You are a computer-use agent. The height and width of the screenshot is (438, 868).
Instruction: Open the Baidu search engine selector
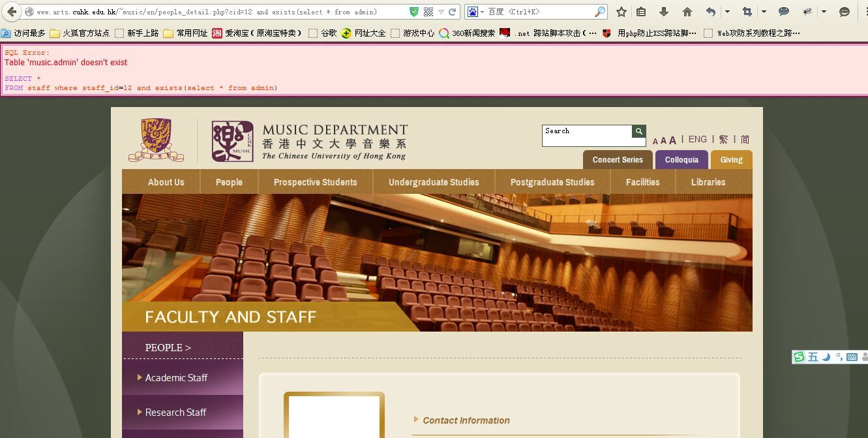click(476, 12)
